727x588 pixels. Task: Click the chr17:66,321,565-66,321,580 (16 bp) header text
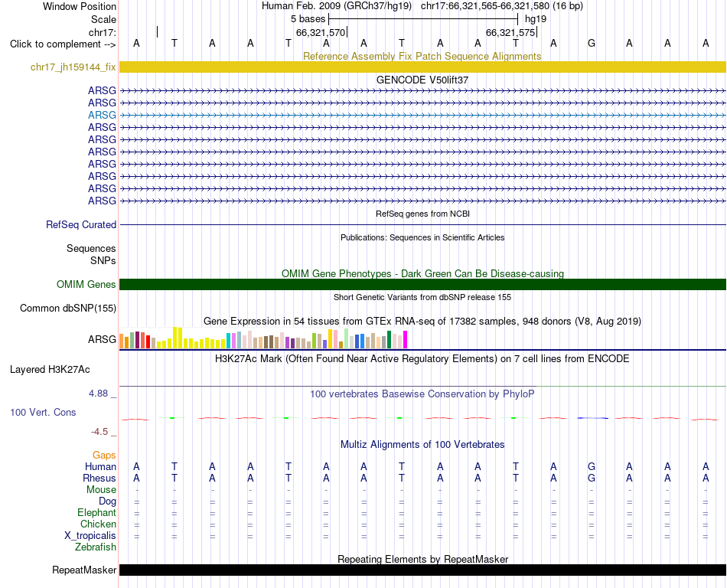click(x=502, y=6)
